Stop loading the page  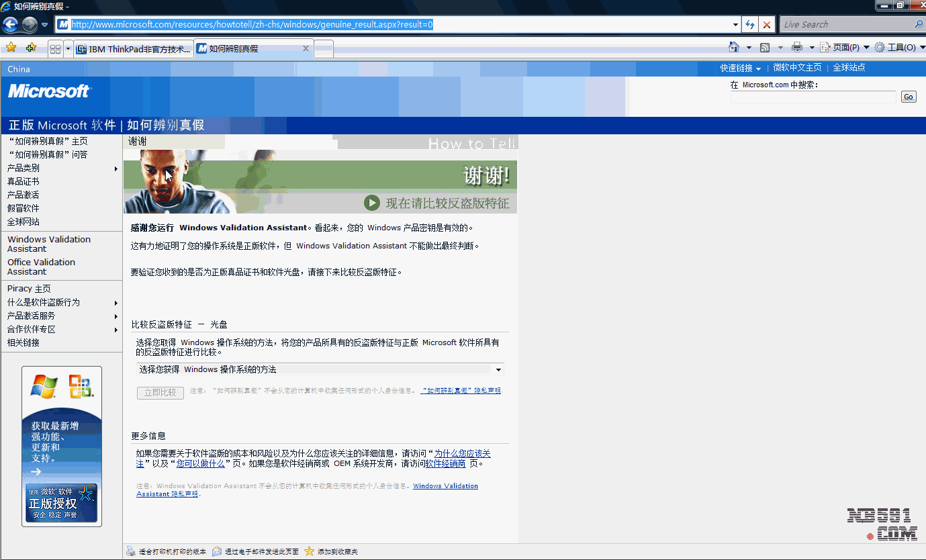click(767, 25)
